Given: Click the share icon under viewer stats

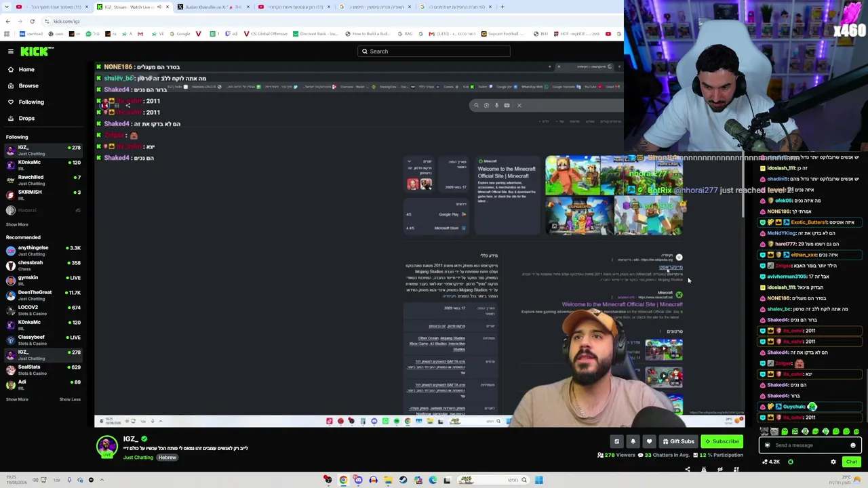Looking at the screenshot, I should pyautogui.click(x=688, y=469).
